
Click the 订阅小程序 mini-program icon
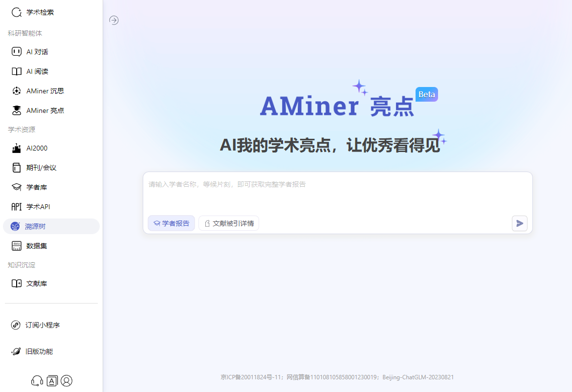tap(16, 325)
